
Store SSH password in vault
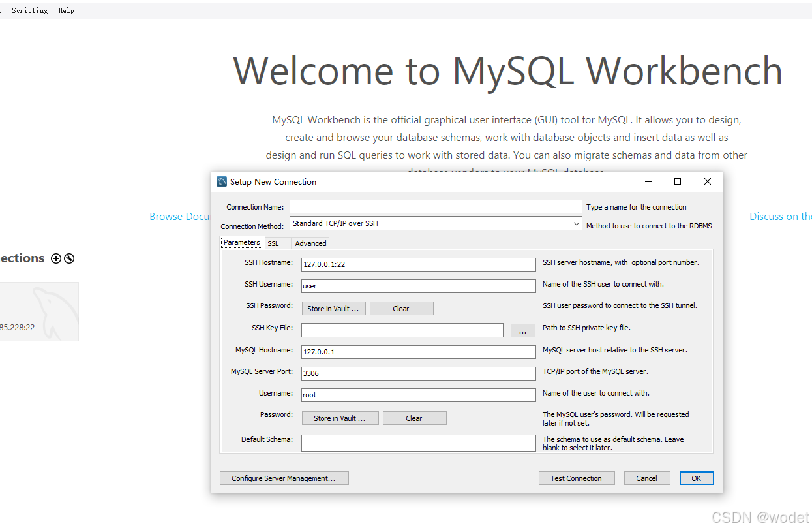333,309
